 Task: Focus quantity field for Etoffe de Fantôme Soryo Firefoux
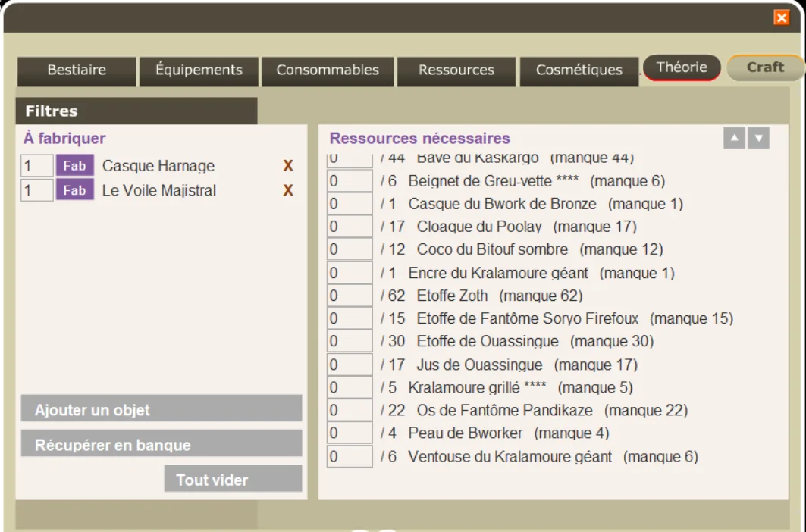pyautogui.click(x=350, y=318)
